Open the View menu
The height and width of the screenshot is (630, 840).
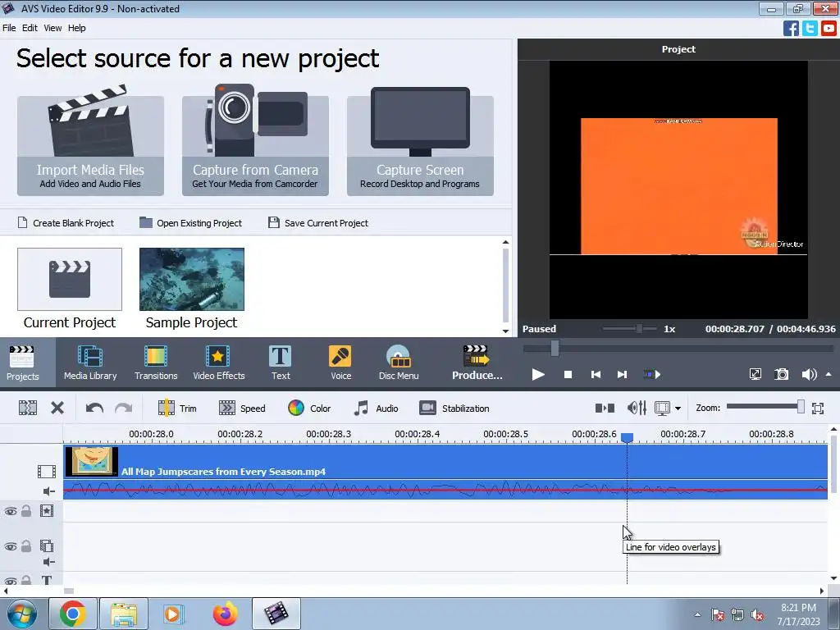(52, 28)
